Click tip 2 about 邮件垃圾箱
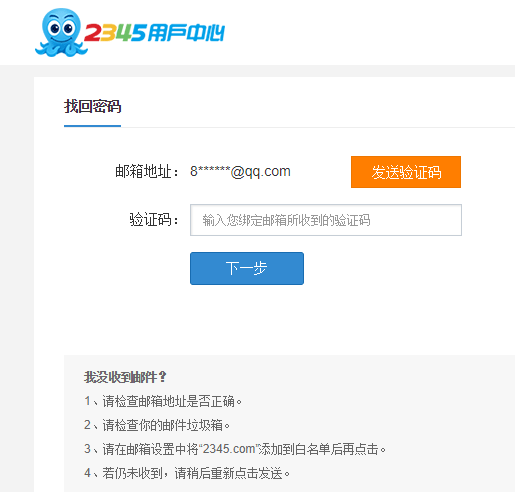This screenshot has height=492, width=515. click(157, 425)
